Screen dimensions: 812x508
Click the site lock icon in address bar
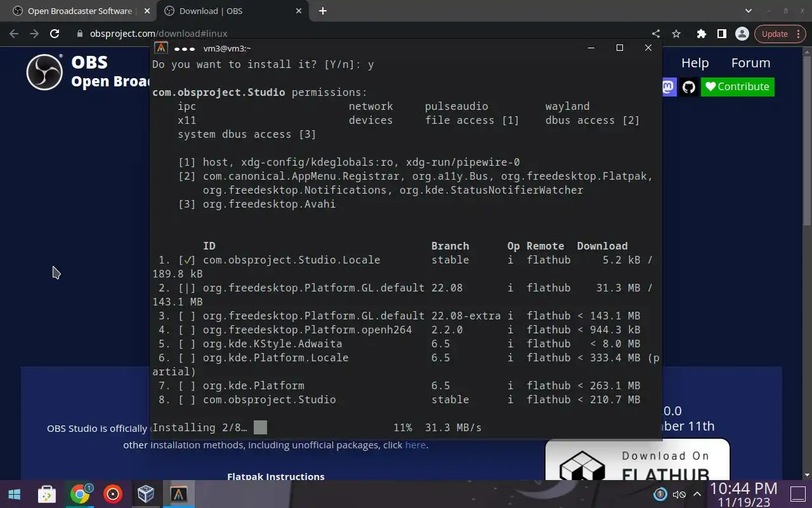(79, 34)
